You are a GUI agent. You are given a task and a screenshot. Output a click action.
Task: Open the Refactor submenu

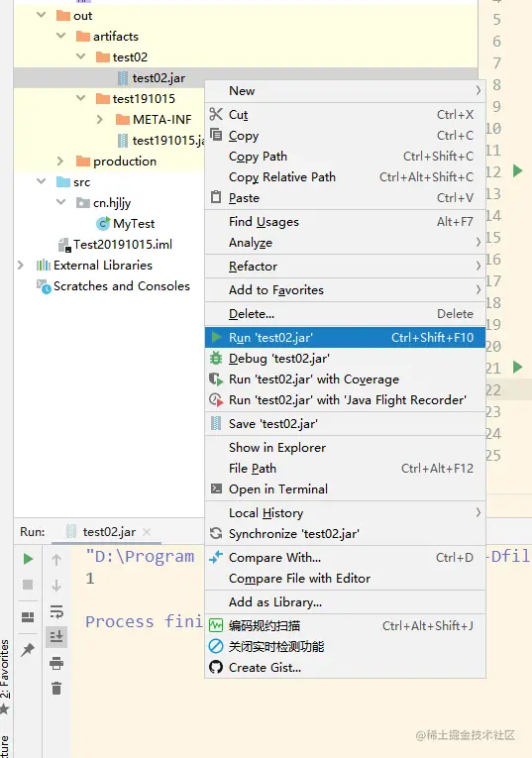(x=345, y=266)
